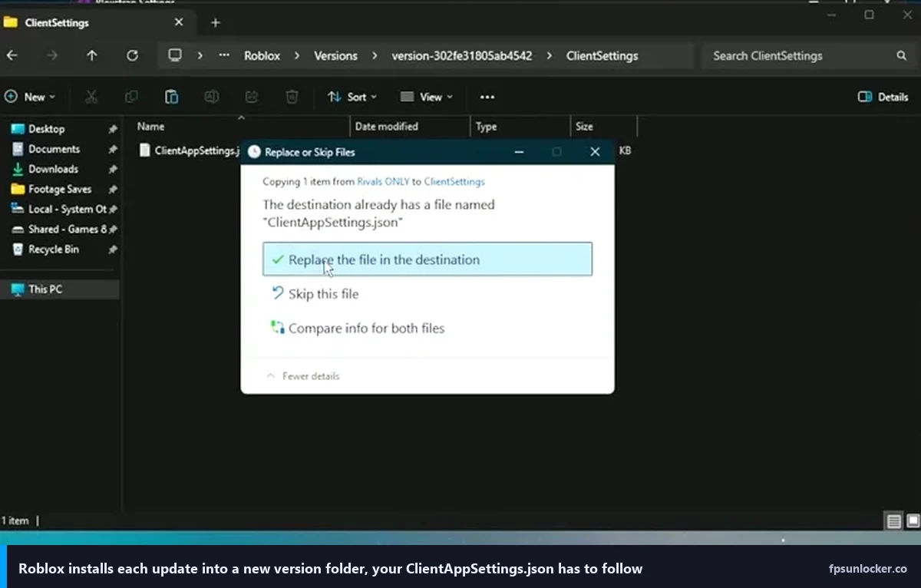Select the ClientAppSettings.json file
The width and height of the screenshot is (921, 588).
[x=190, y=150]
